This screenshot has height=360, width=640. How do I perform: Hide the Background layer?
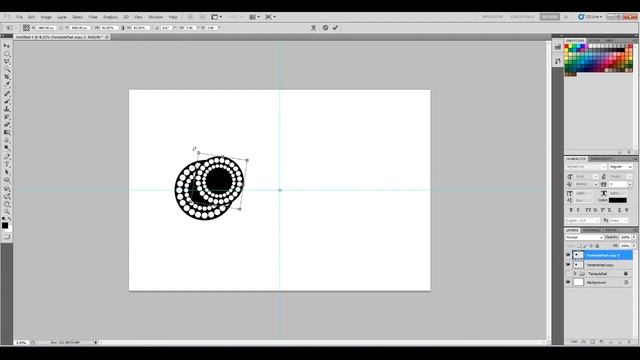click(568, 282)
